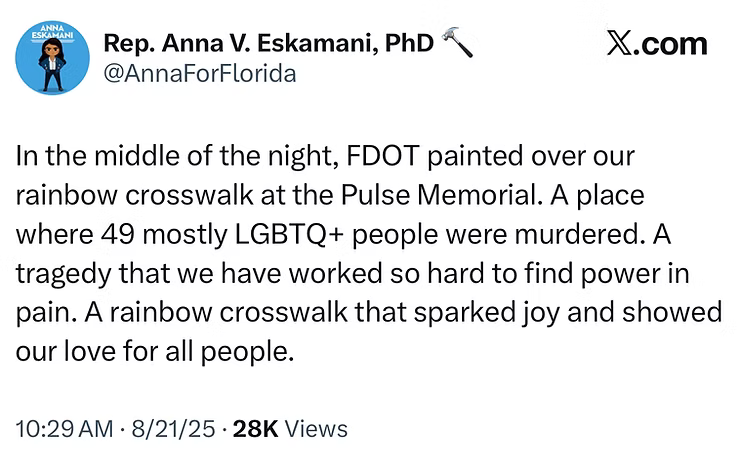Screen dimensions: 740x461
Task: Open the 28K Views count
Action: click(290, 429)
